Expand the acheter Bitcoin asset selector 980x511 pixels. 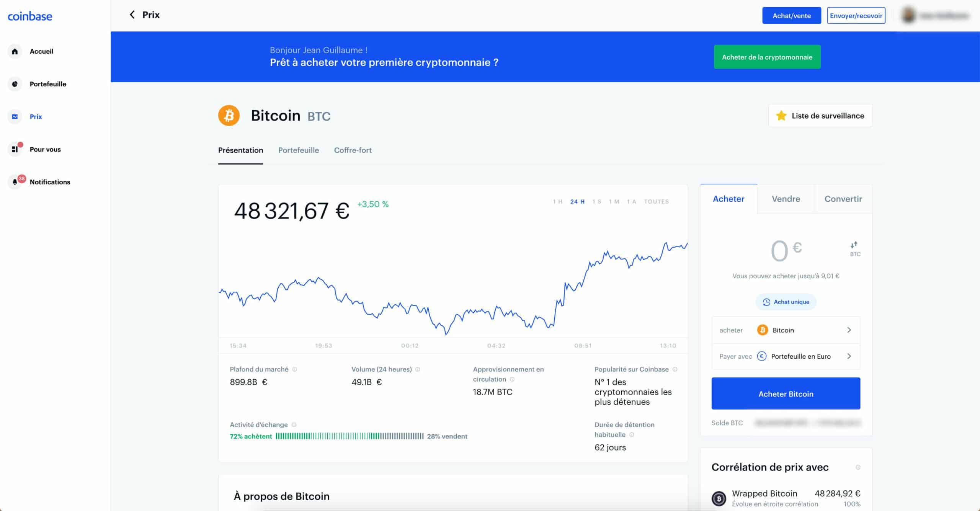[x=786, y=330]
